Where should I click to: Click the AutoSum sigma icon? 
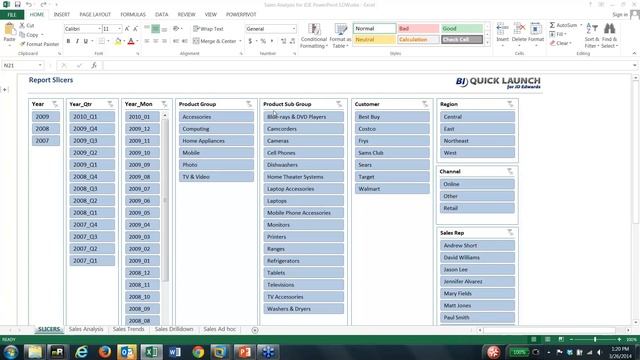(552, 25)
